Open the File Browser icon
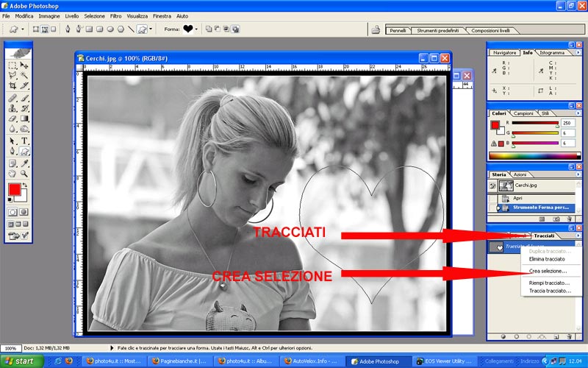 (x=376, y=29)
